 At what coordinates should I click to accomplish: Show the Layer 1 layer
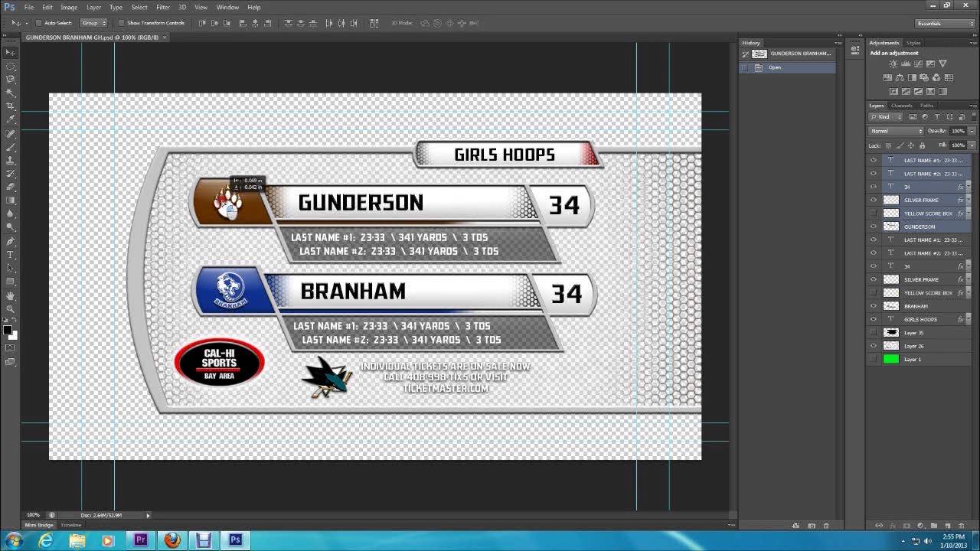point(873,359)
